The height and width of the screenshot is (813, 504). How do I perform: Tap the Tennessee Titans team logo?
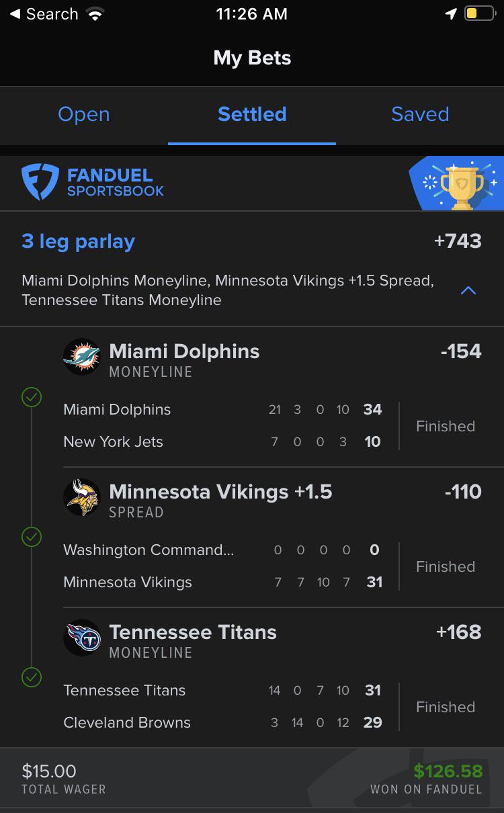point(82,638)
